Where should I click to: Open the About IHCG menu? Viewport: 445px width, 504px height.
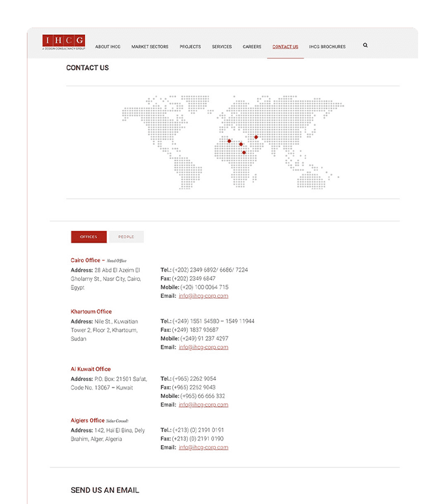pos(107,46)
